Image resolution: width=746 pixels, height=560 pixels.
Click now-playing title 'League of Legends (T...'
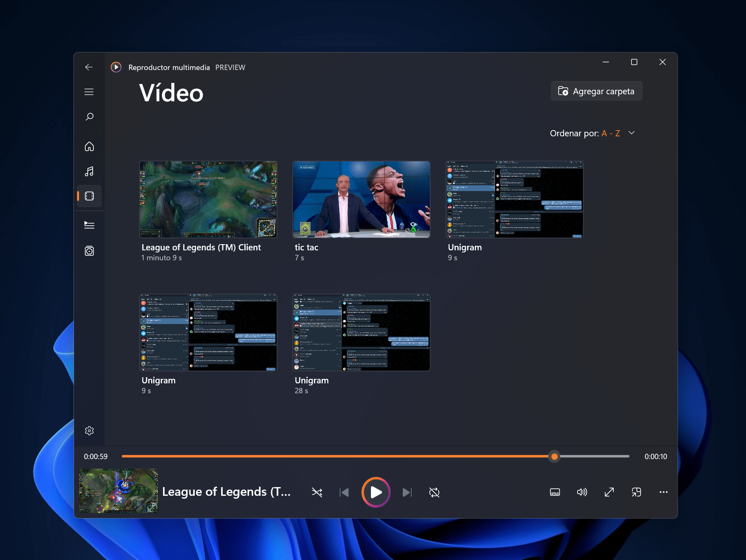coord(226,492)
